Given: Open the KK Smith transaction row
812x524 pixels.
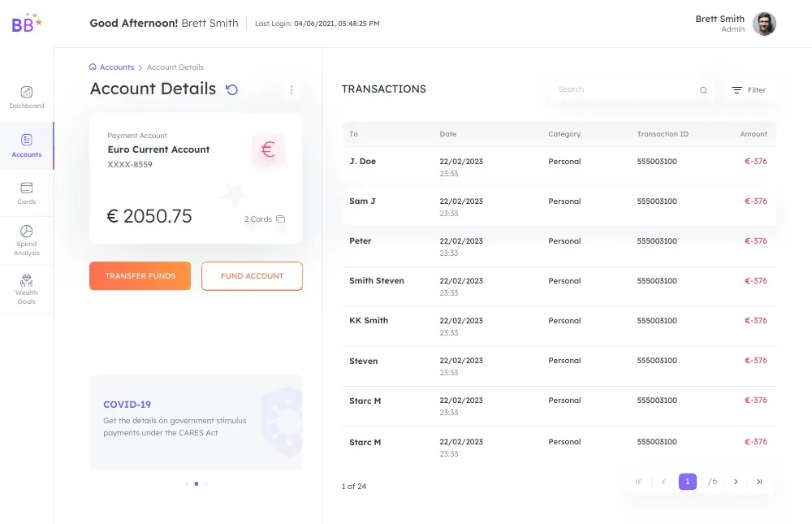Looking at the screenshot, I should coord(559,326).
